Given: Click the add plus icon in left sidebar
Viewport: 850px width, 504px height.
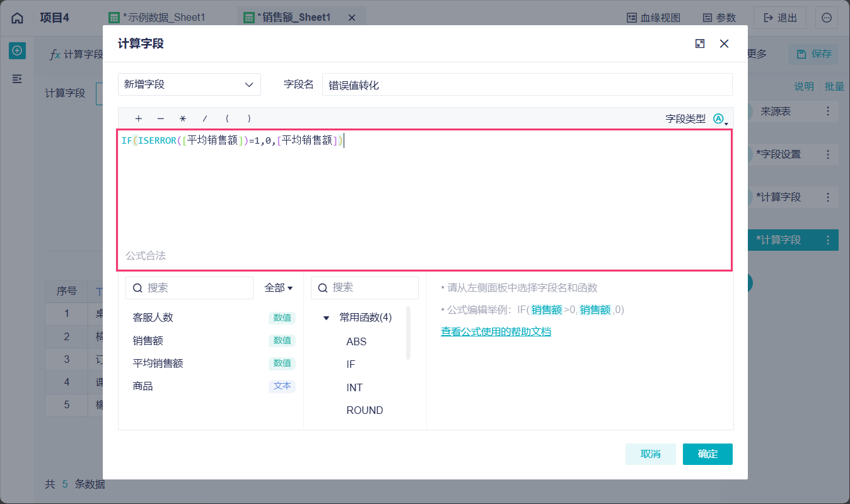Looking at the screenshot, I should pos(17,50).
